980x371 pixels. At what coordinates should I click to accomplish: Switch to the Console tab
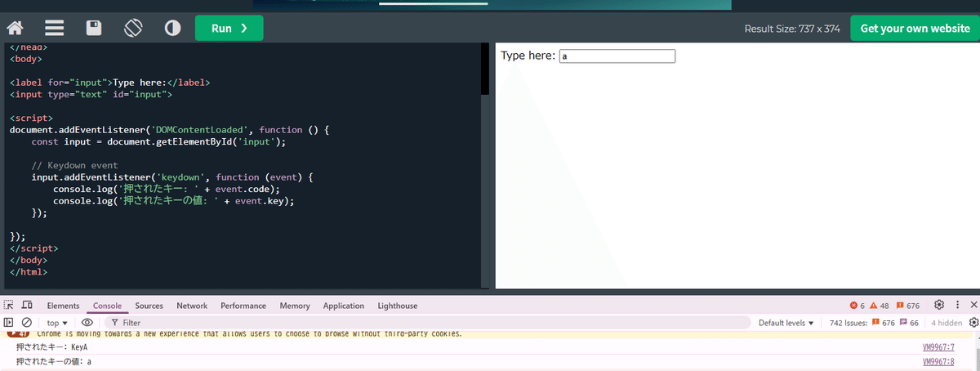[107, 306]
